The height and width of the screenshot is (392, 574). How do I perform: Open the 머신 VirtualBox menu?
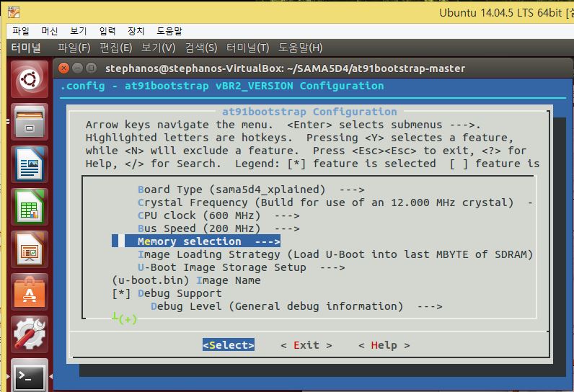click(x=49, y=31)
